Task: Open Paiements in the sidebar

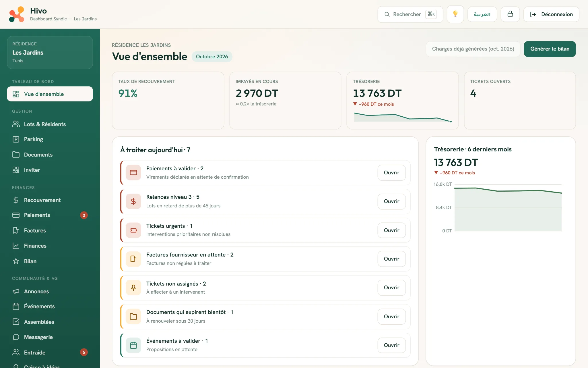Action: click(x=50, y=215)
